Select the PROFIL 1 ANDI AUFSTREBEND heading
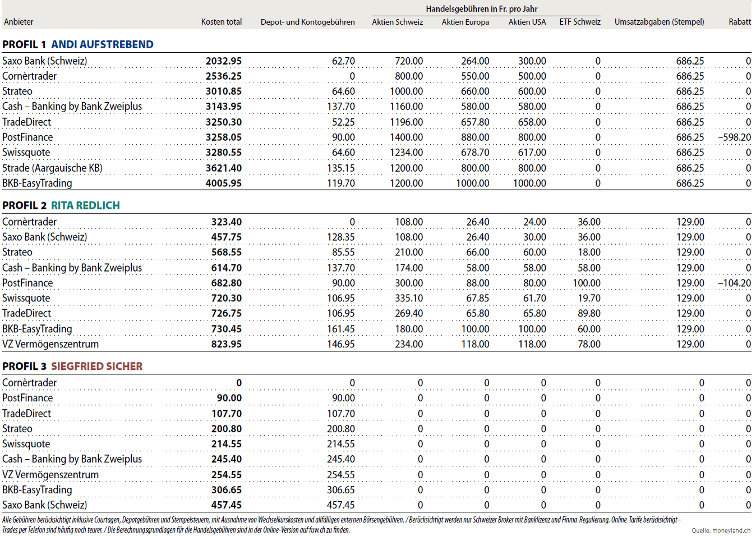The image size is (756, 536). [78, 44]
